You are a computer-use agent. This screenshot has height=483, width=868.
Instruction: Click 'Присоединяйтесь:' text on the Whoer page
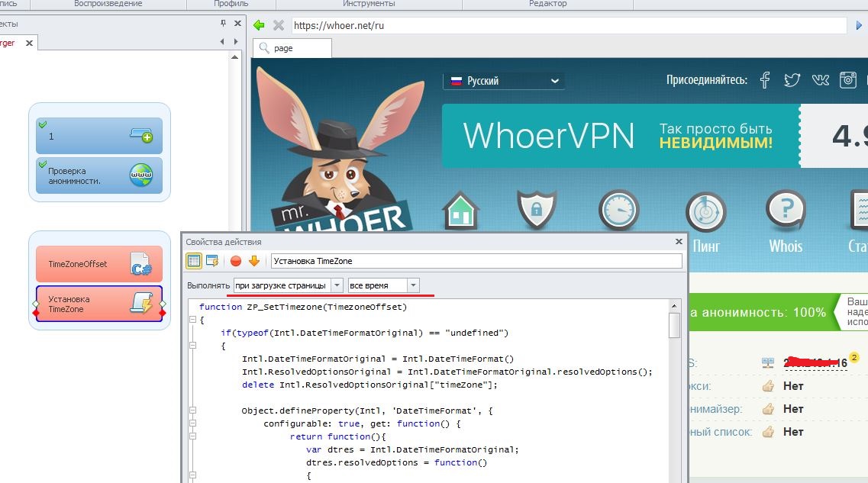tap(706, 80)
